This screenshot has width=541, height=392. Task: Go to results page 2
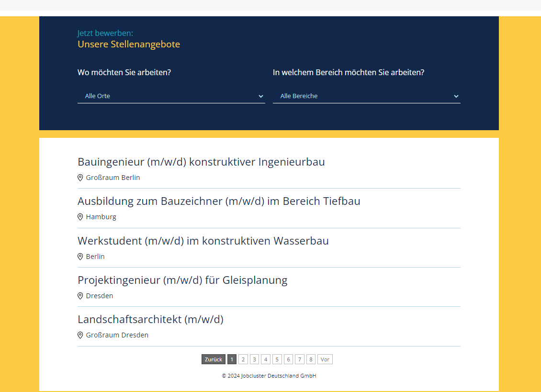(x=243, y=359)
